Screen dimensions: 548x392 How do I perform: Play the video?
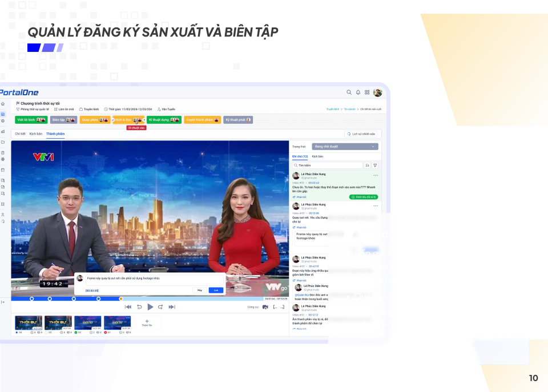(150, 307)
